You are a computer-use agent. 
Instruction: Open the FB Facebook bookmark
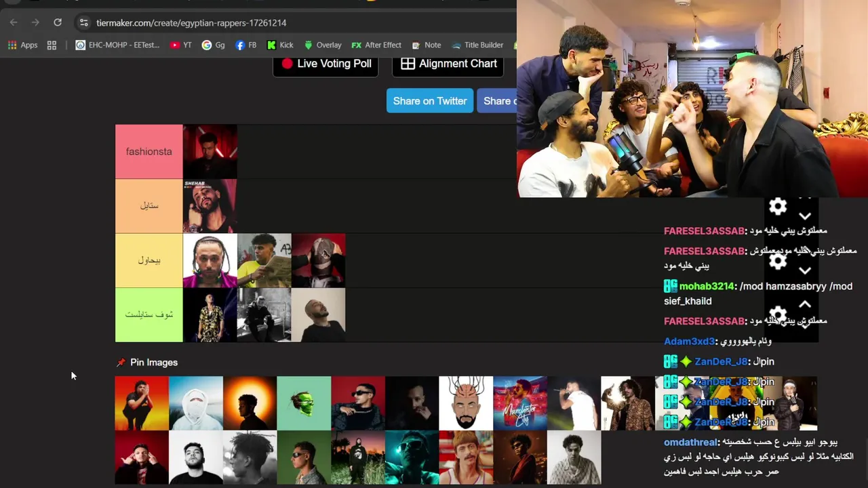[x=245, y=45]
